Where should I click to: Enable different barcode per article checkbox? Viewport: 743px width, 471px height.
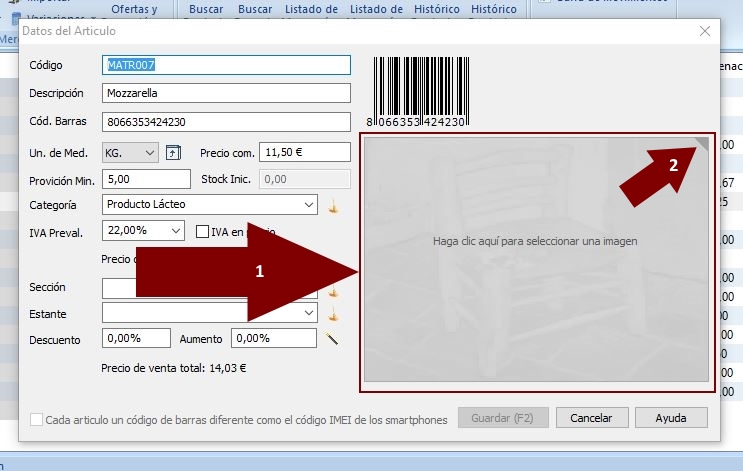click(36, 419)
